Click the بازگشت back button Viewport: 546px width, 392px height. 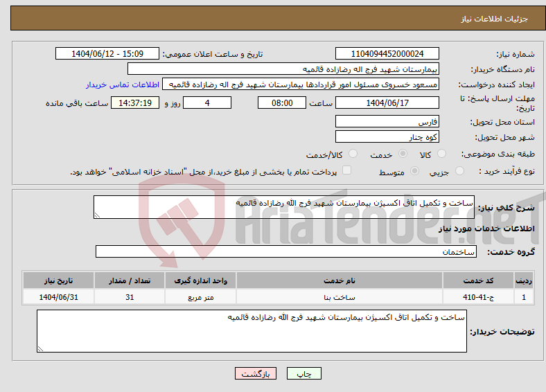256,373
